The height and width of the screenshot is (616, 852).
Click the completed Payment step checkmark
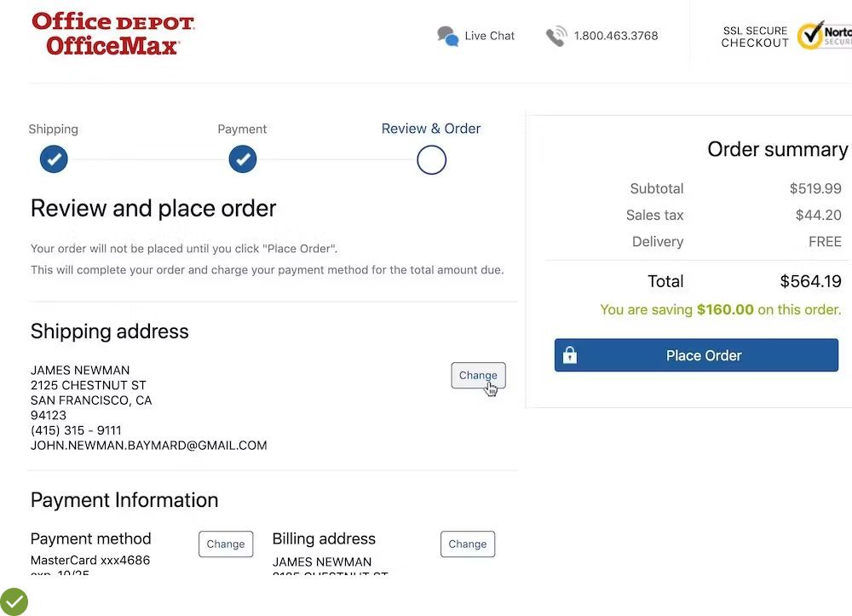tap(243, 159)
